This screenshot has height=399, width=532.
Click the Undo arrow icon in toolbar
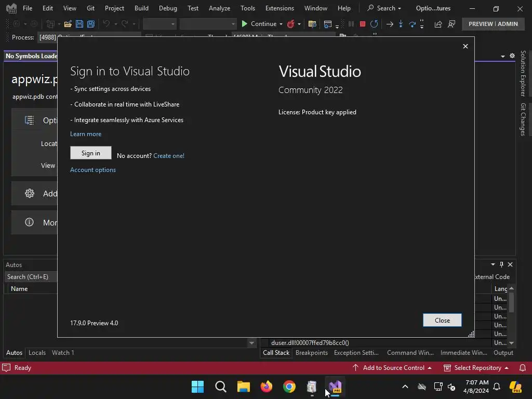coord(106,24)
